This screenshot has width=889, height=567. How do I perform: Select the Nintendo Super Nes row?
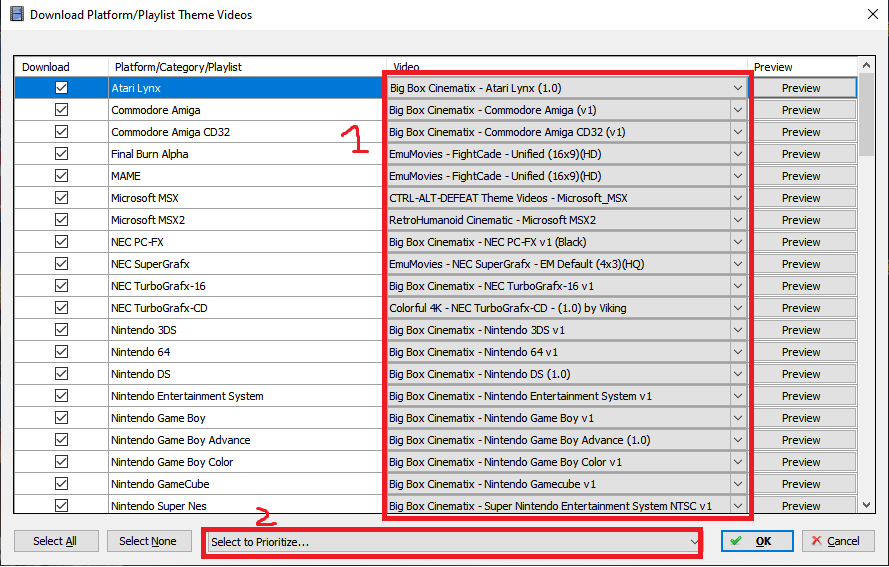point(246,506)
